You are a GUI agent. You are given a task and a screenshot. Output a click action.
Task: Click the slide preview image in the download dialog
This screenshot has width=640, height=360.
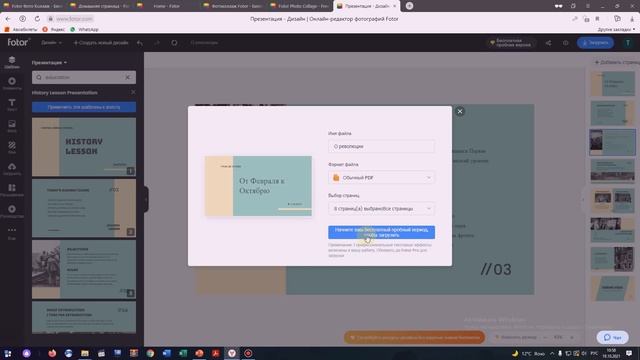(x=258, y=186)
